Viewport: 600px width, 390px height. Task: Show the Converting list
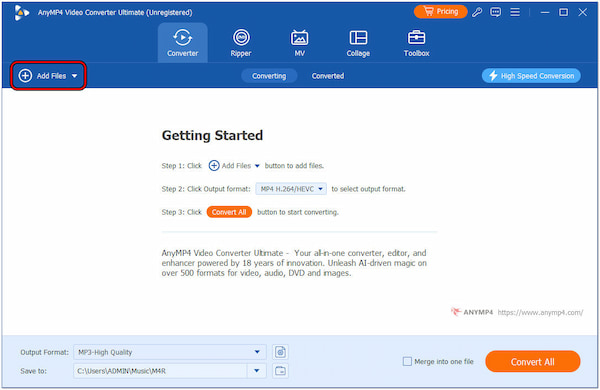coord(269,76)
